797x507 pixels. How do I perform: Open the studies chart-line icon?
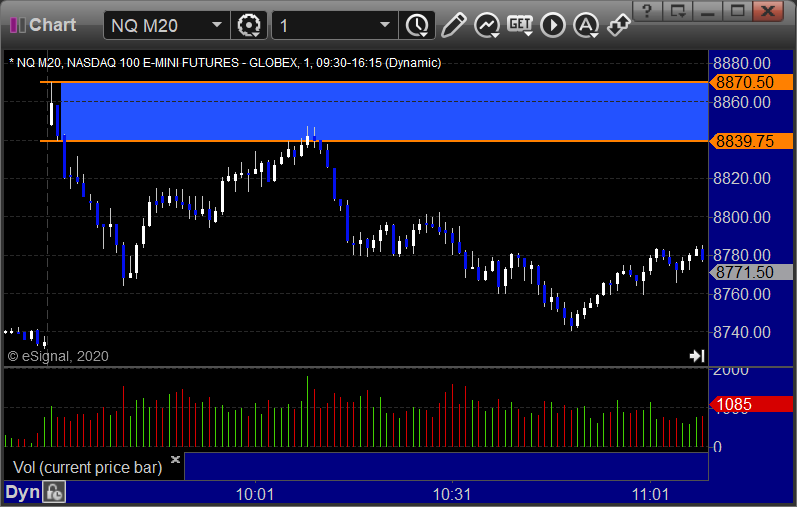pos(486,25)
